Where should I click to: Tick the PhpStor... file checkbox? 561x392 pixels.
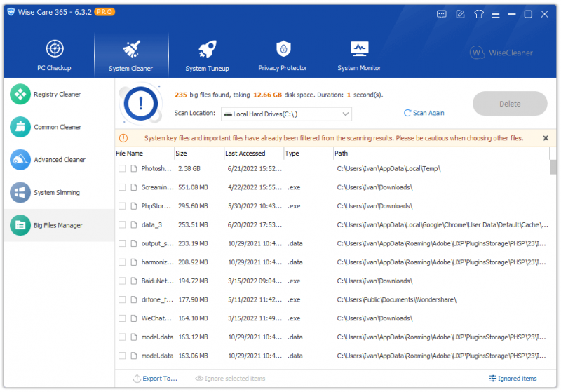pyautogui.click(x=122, y=206)
